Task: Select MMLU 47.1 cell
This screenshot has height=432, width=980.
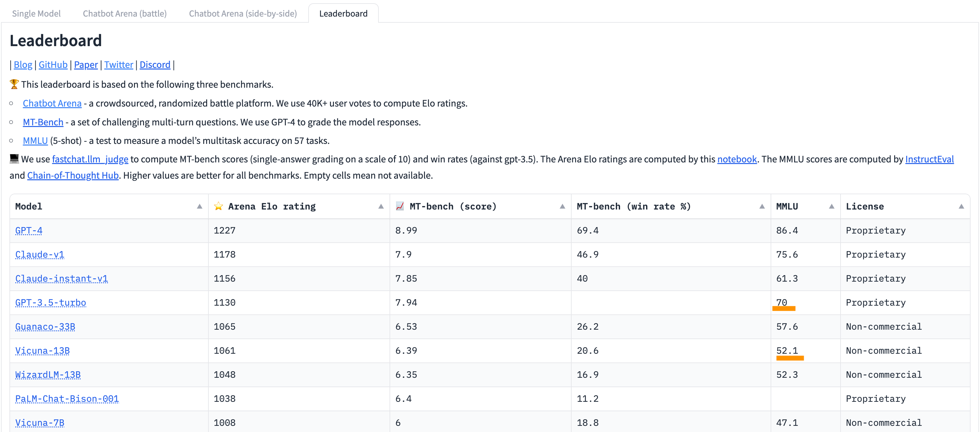Action: coord(805,422)
